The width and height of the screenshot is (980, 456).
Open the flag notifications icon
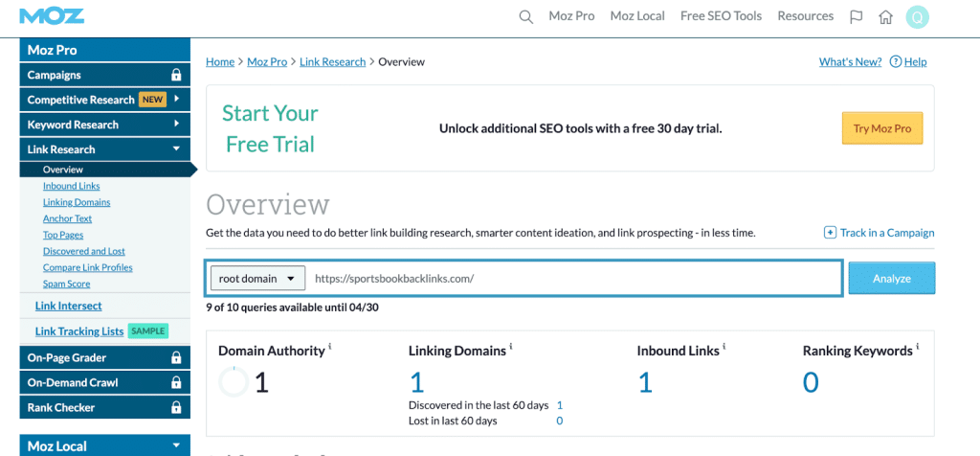[x=856, y=16]
